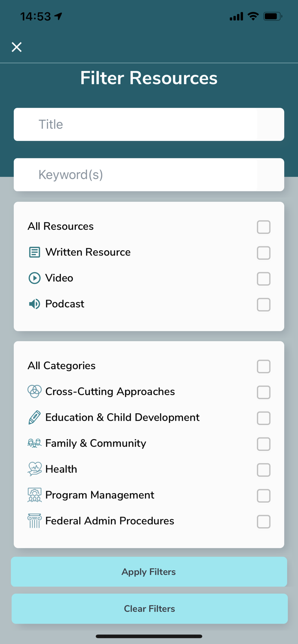Image resolution: width=298 pixels, height=644 pixels.
Task: Enable the All Resources checkbox
Action: pyautogui.click(x=264, y=227)
